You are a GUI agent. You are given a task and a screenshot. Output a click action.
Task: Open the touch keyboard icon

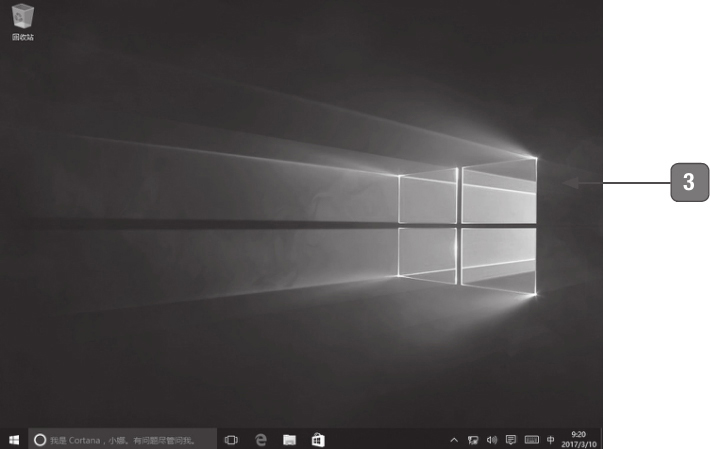[x=532, y=439]
